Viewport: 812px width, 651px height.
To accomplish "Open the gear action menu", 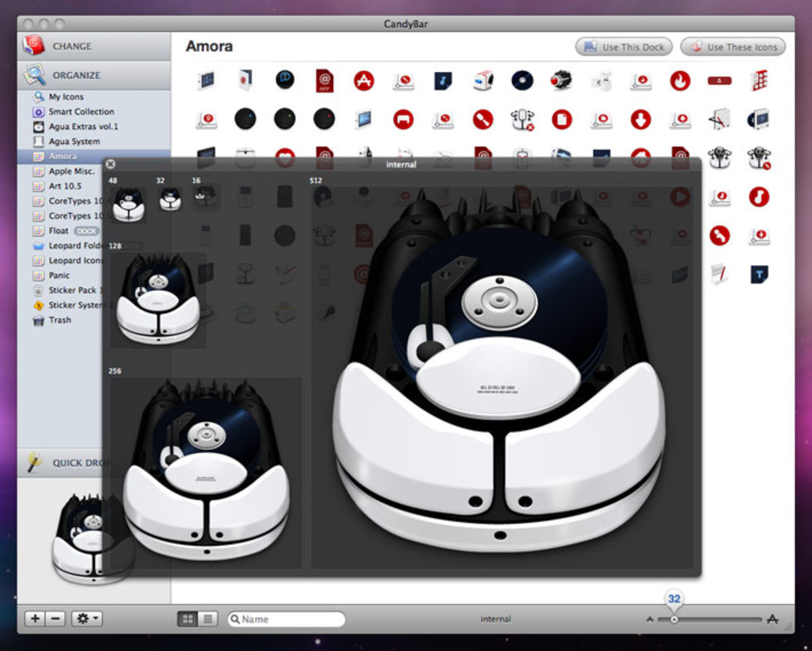I will 86,619.
